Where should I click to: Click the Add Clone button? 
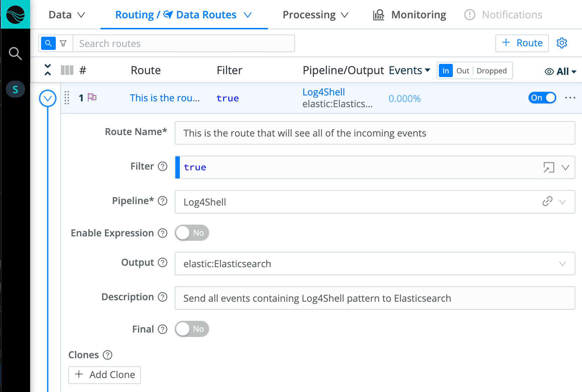coord(105,375)
